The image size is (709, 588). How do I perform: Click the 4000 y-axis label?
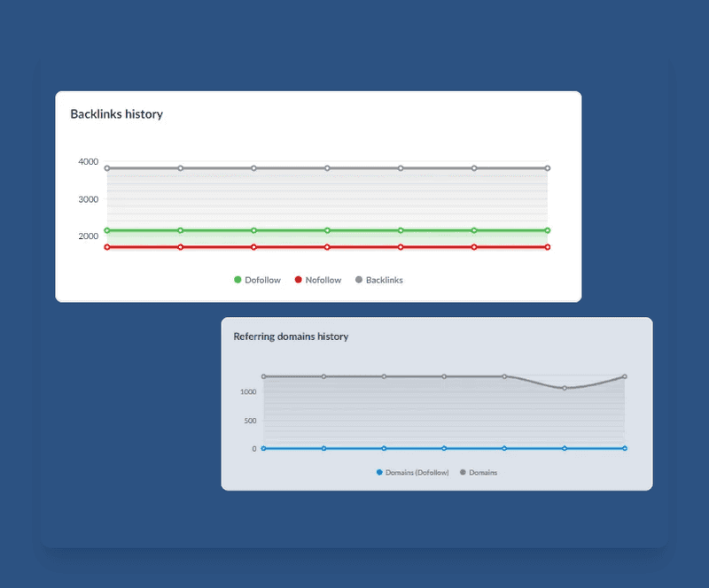coord(89,162)
